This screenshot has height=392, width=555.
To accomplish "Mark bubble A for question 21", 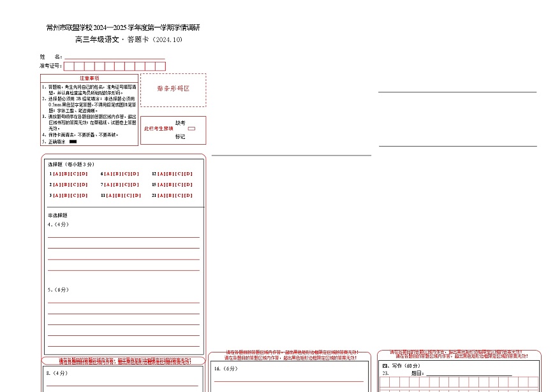I will click(x=161, y=196).
